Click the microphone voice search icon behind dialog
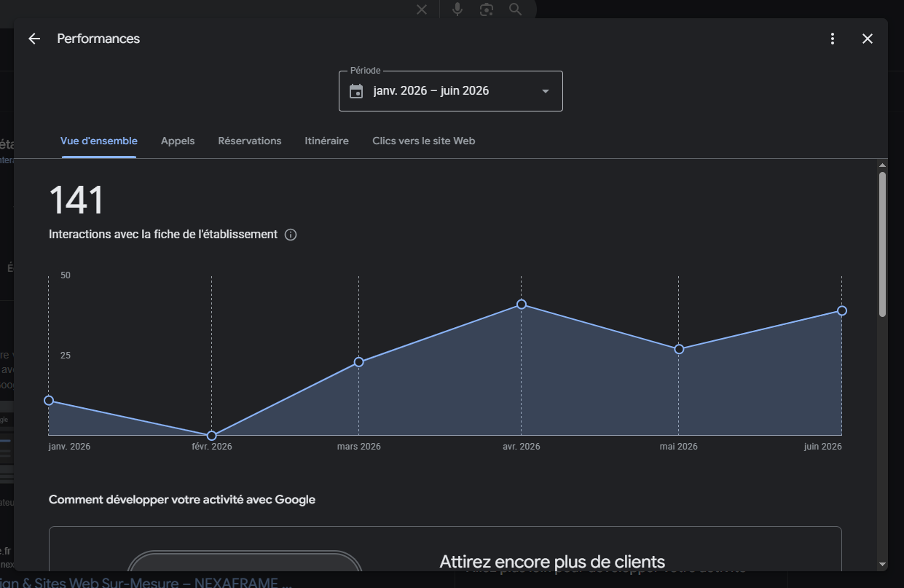904x588 pixels. pyautogui.click(x=457, y=9)
